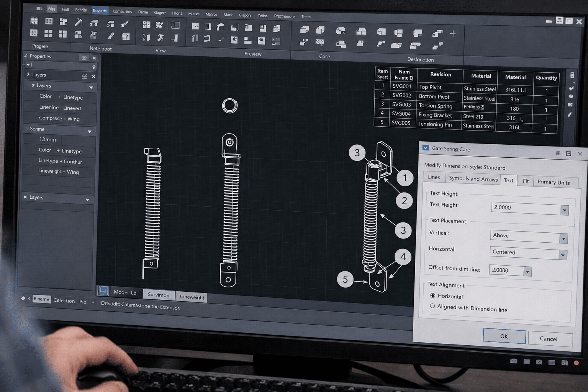Image resolution: width=588 pixels, height=392 pixels.
Task: Close the Layers panel with its X
Action: pos(93,77)
